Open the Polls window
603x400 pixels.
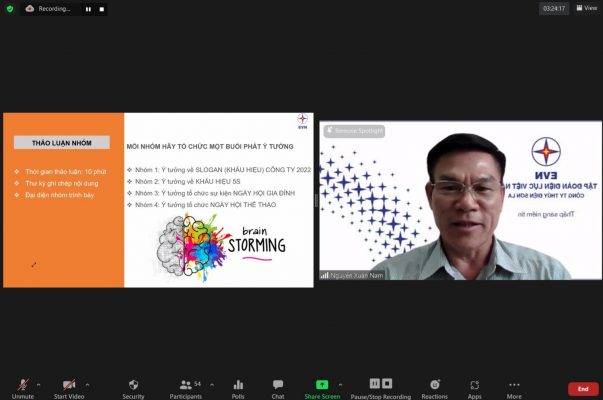click(x=238, y=387)
